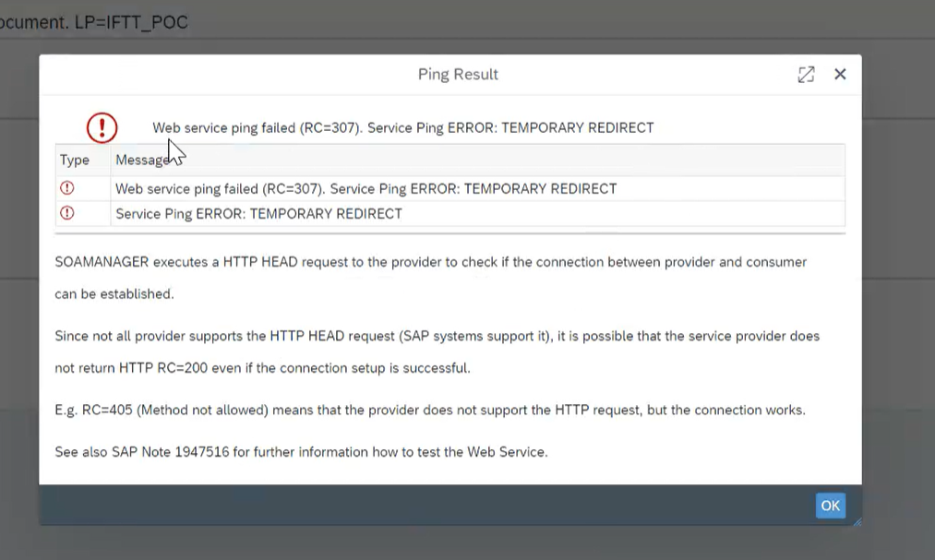Click error icon in the second message row
The height and width of the screenshot is (560, 935).
pyautogui.click(x=66, y=213)
